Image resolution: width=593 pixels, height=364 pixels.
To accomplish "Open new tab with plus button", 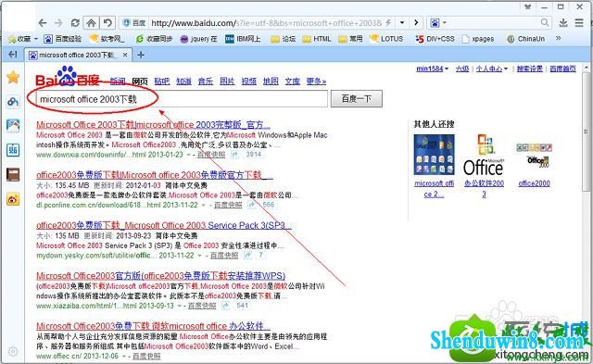I will [x=141, y=56].
